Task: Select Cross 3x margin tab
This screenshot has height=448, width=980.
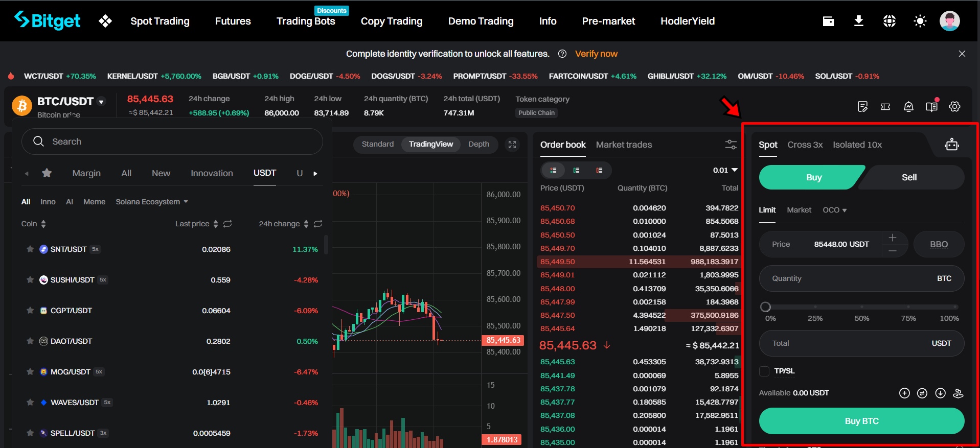Action: click(x=805, y=145)
